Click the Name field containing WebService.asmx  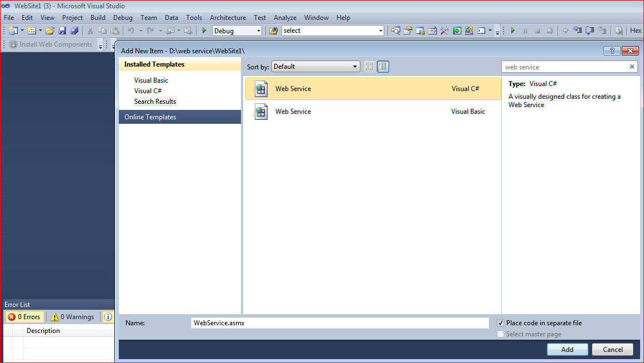coord(340,322)
